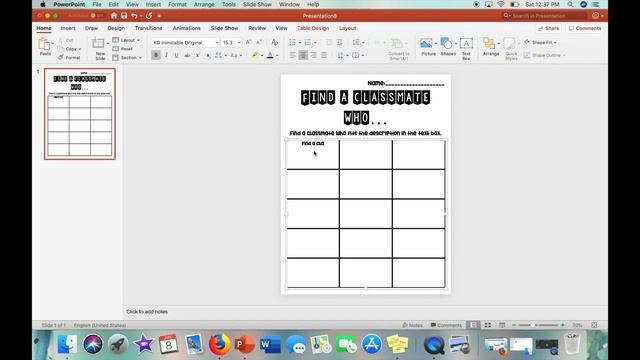This screenshot has width=640, height=360.
Task: Click the Comments button at top right
Action: pos(585,28)
